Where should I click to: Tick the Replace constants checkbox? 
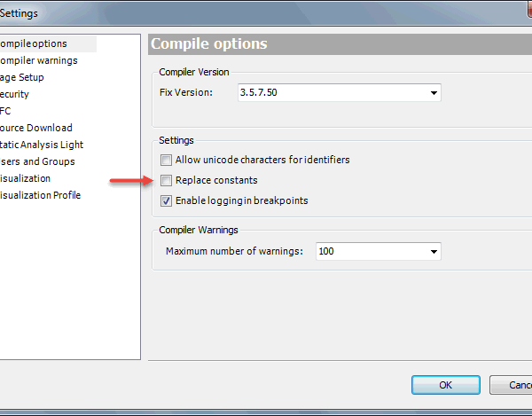pyautogui.click(x=166, y=180)
